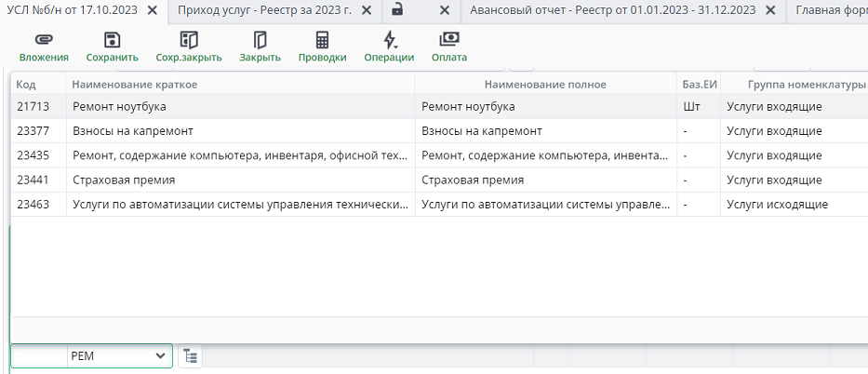Click the Оплата payment icon

[449, 41]
